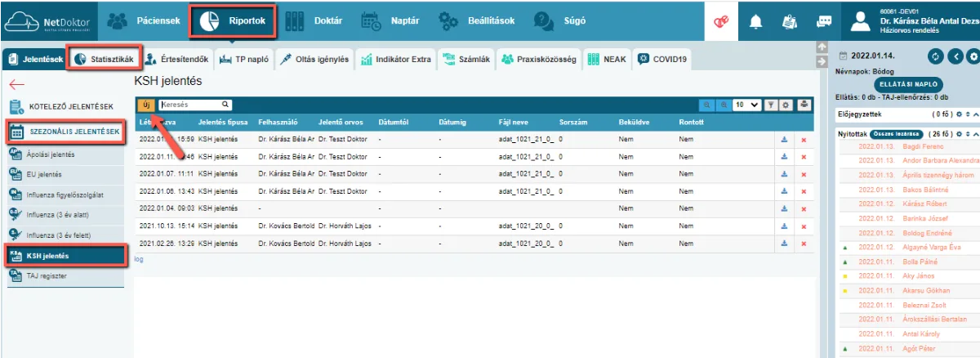Click the red back arrow
Screen dimensions: 980x358
(x=16, y=84)
